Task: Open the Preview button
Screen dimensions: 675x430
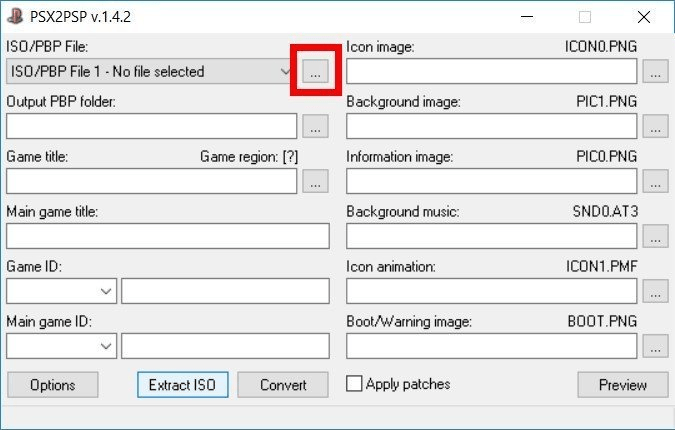Action: click(x=622, y=385)
